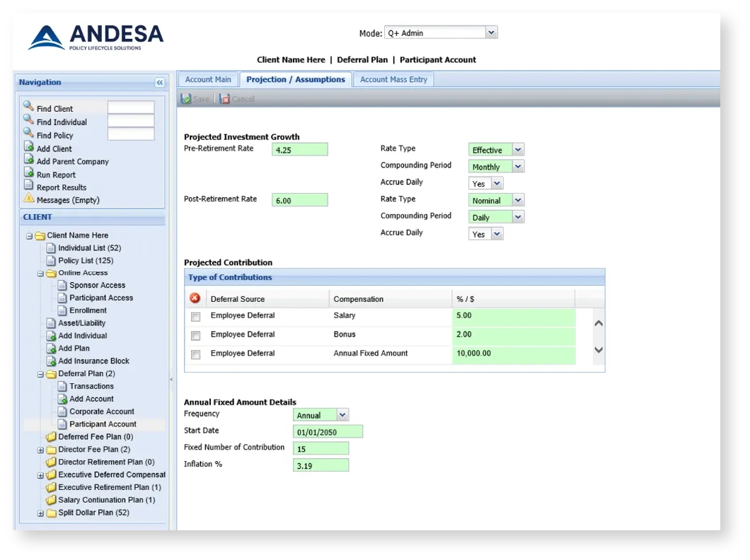Open the Compounding Period dropdown showing Daily
Image resolution: width=750 pixels, height=560 pixels.
(x=518, y=217)
